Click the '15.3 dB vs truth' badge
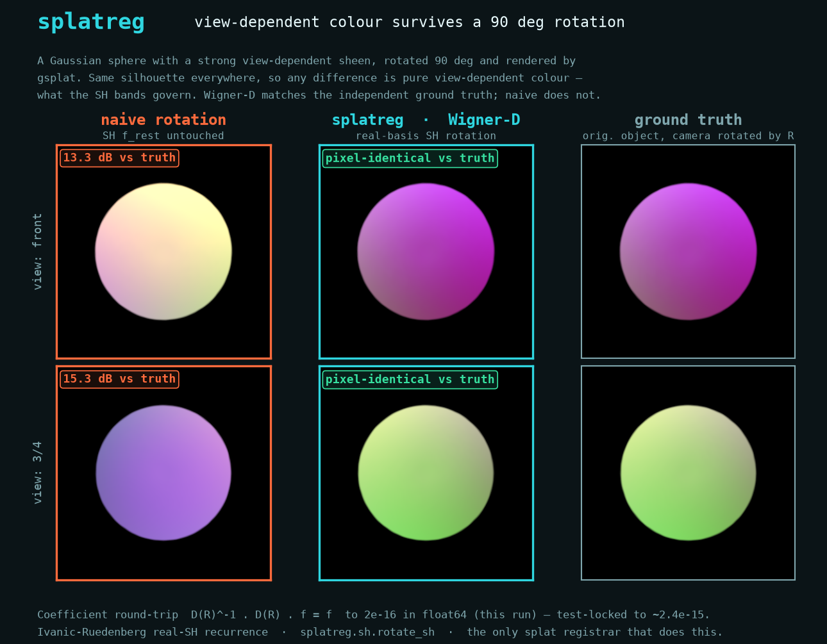Viewport: 827px width, 644px height. [119, 379]
